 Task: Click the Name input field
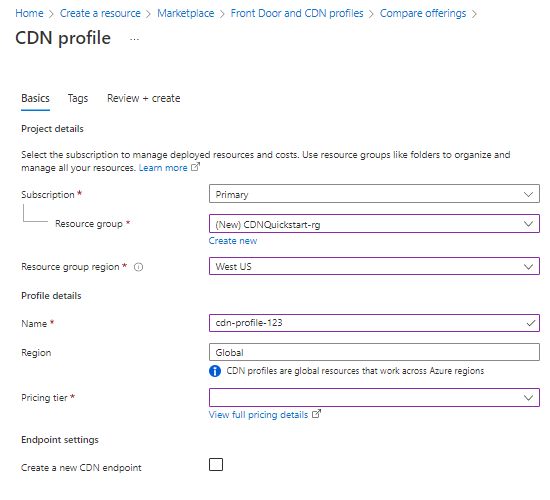(x=374, y=323)
